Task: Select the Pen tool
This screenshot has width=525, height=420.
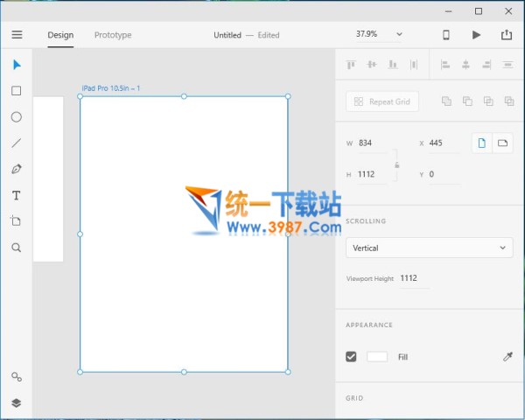Action: [16, 169]
